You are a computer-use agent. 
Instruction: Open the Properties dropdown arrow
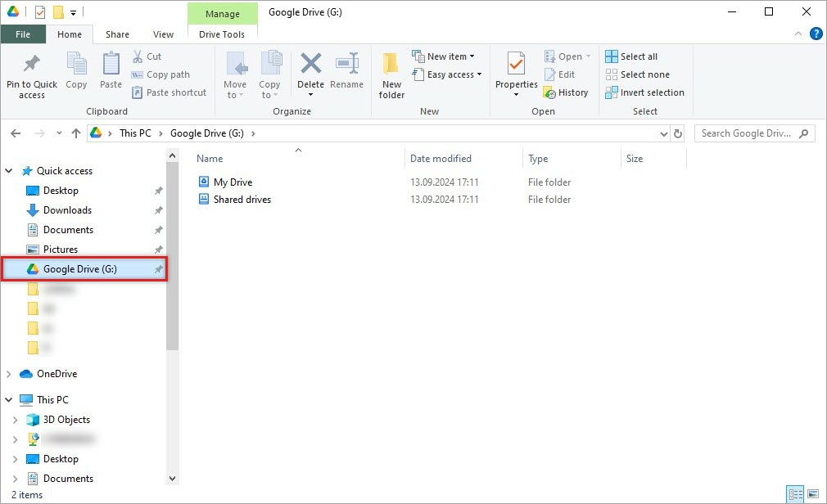pyautogui.click(x=516, y=95)
